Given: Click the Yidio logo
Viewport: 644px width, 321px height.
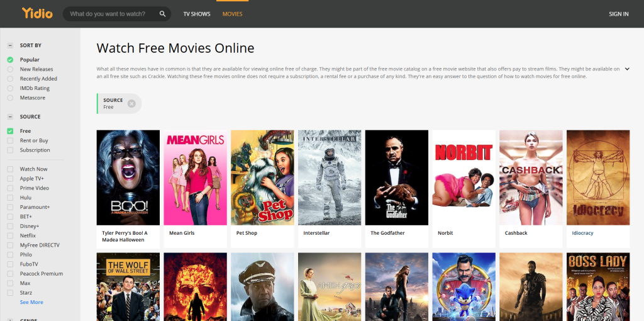Looking at the screenshot, I should (37, 13).
